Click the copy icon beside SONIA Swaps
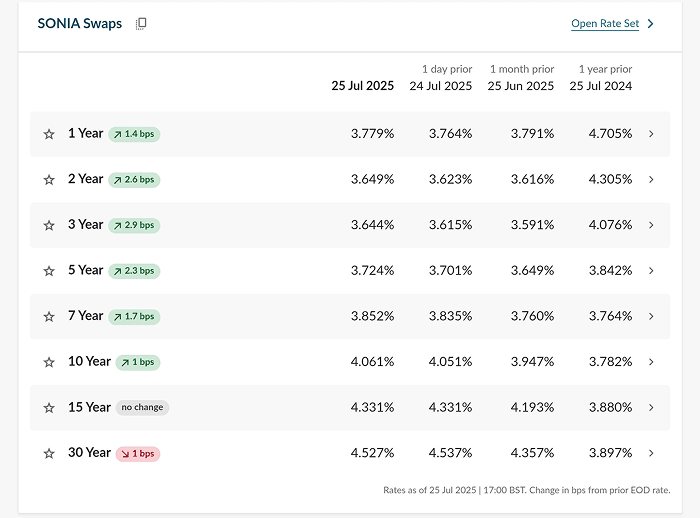Image resolution: width=700 pixels, height=518 pixels. click(141, 24)
